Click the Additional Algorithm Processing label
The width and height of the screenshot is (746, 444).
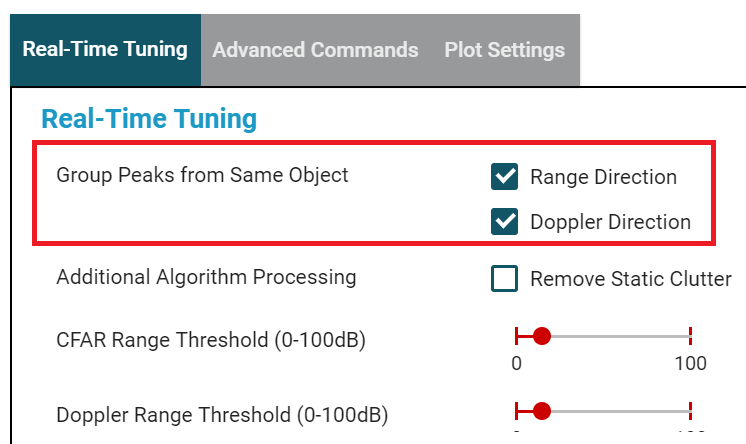coord(206,277)
